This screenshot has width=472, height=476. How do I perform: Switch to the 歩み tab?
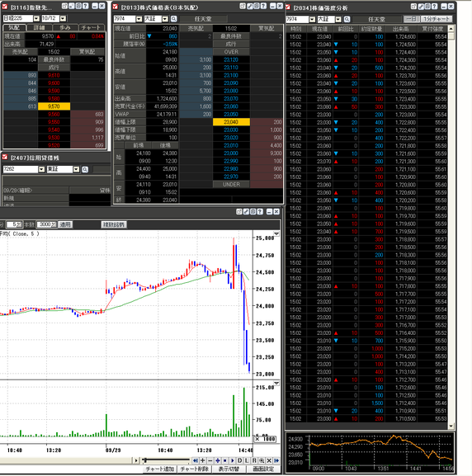pos(65,27)
